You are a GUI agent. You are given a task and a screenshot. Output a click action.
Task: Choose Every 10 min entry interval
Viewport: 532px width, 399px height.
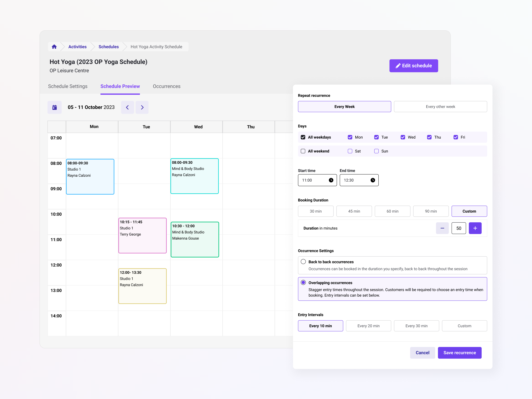pyautogui.click(x=320, y=326)
